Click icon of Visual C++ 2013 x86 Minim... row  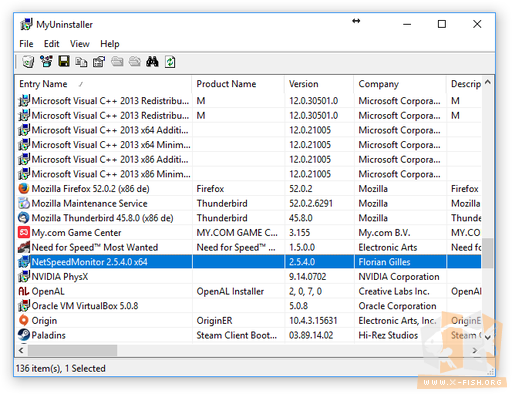pyautogui.click(x=24, y=174)
